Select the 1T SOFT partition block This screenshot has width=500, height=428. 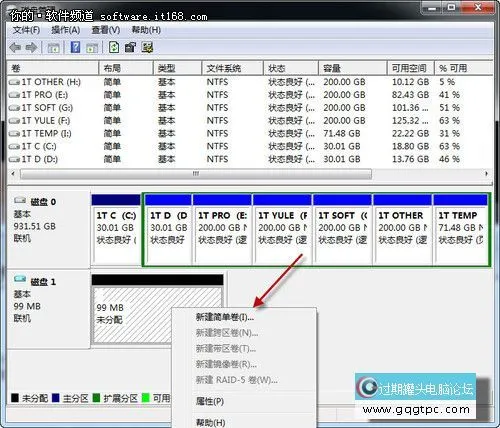coord(342,230)
